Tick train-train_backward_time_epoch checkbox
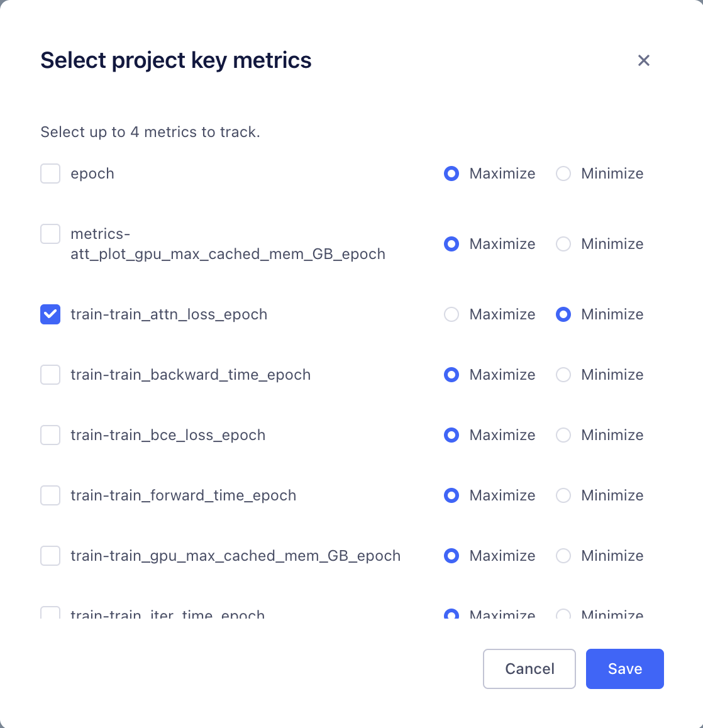 (50, 375)
